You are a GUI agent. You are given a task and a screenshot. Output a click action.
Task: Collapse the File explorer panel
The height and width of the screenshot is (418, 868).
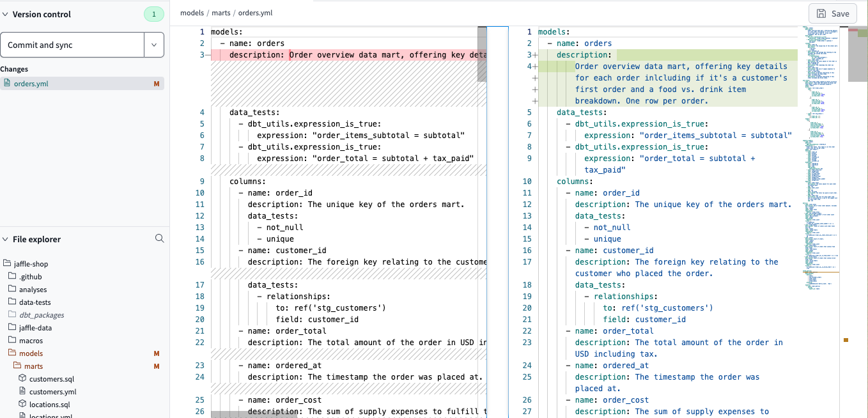click(x=6, y=238)
